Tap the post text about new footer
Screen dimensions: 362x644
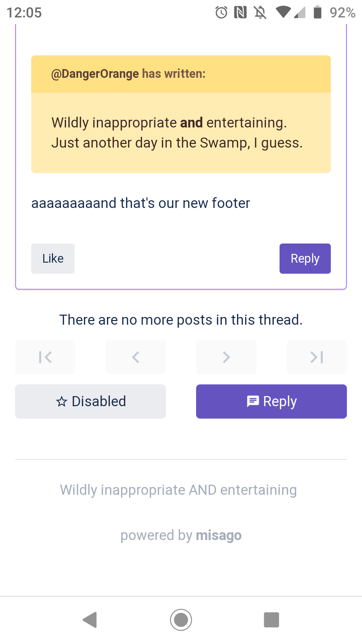coord(141,203)
